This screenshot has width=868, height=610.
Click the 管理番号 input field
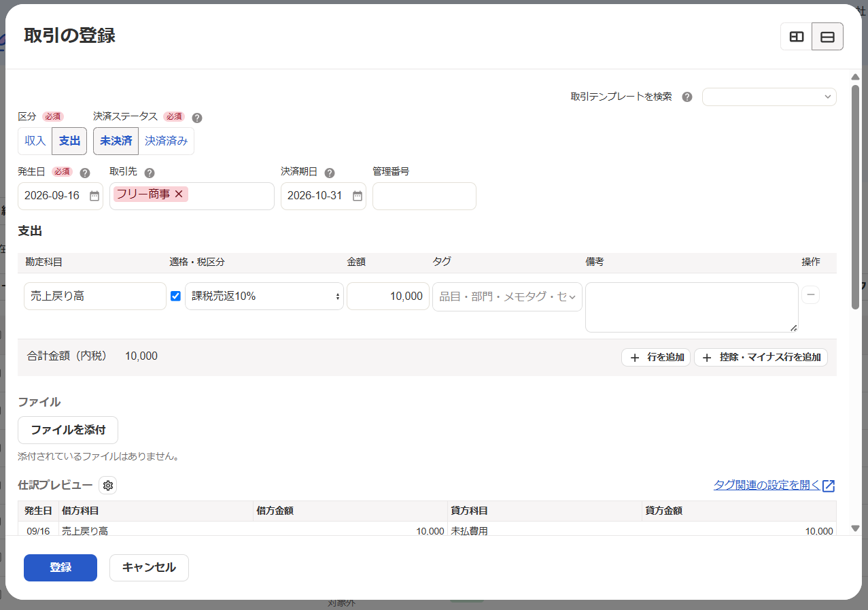click(x=424, y=196)
